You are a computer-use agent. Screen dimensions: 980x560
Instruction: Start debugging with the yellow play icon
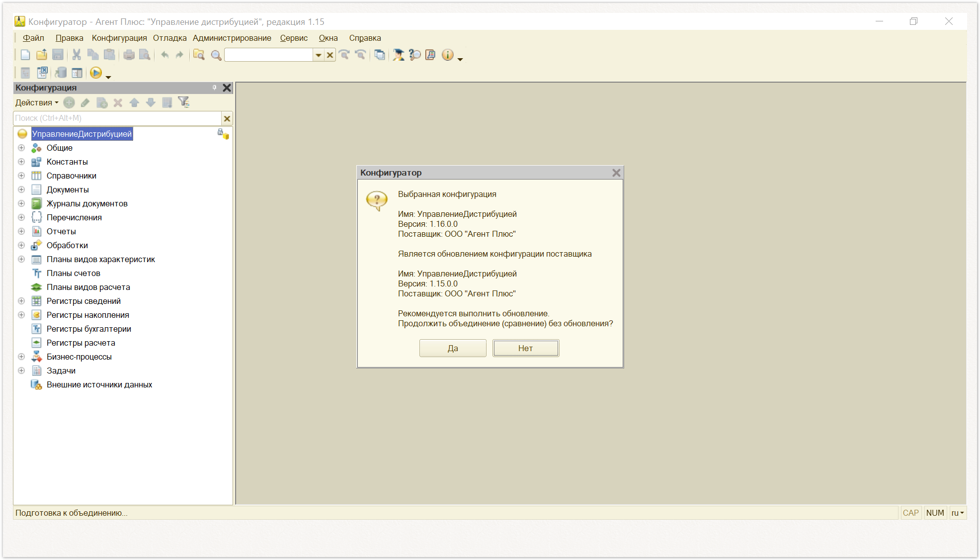click(96, 73)
